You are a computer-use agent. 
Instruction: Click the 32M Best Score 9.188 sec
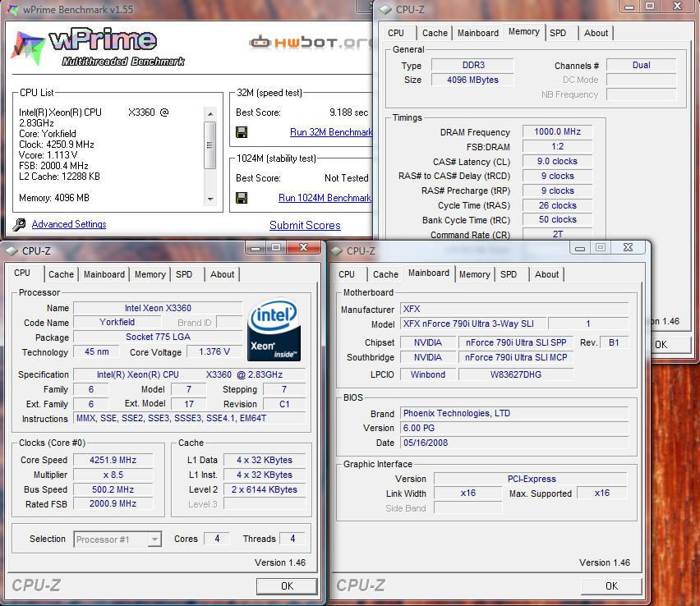pyautogui.click(x=348, y=112)
